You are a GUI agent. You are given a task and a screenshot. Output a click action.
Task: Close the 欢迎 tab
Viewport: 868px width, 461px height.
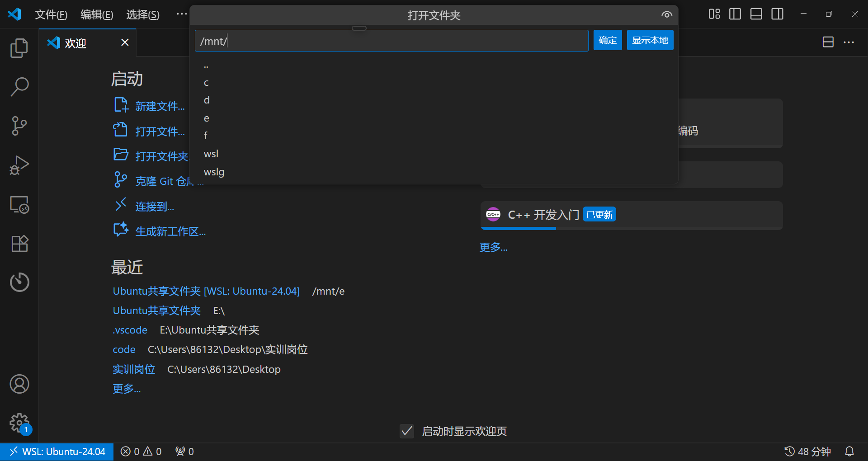[125, 42]
